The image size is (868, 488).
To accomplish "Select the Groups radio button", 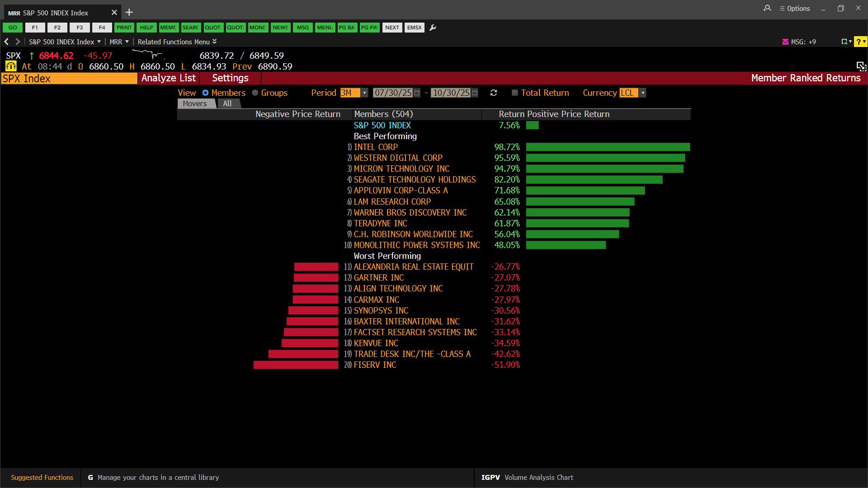I will tap(255, 93).
